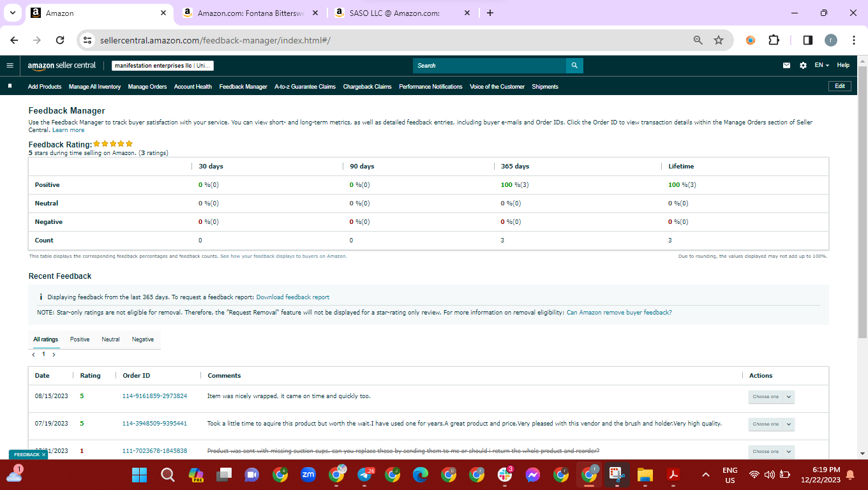View site information icon in address bar

coord(89,40)
